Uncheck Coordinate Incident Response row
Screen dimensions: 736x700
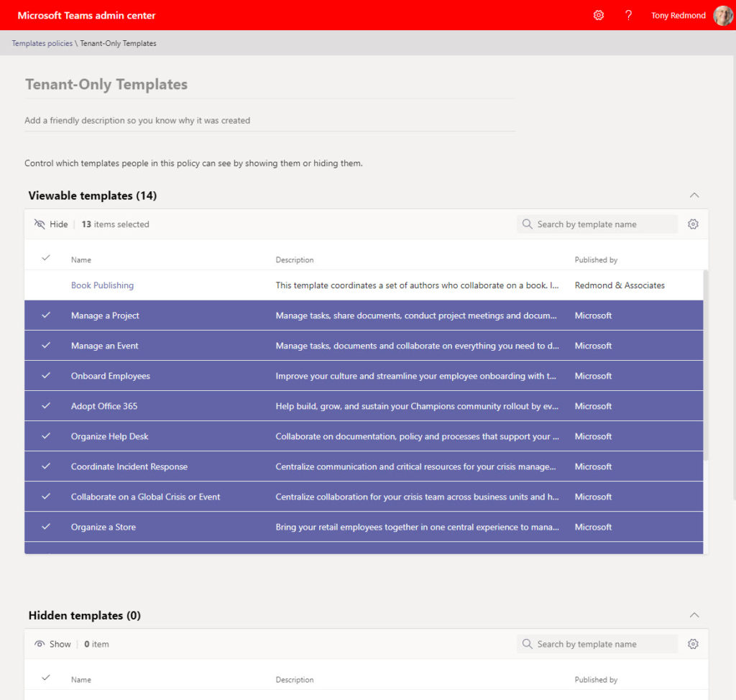pos(46,466)
